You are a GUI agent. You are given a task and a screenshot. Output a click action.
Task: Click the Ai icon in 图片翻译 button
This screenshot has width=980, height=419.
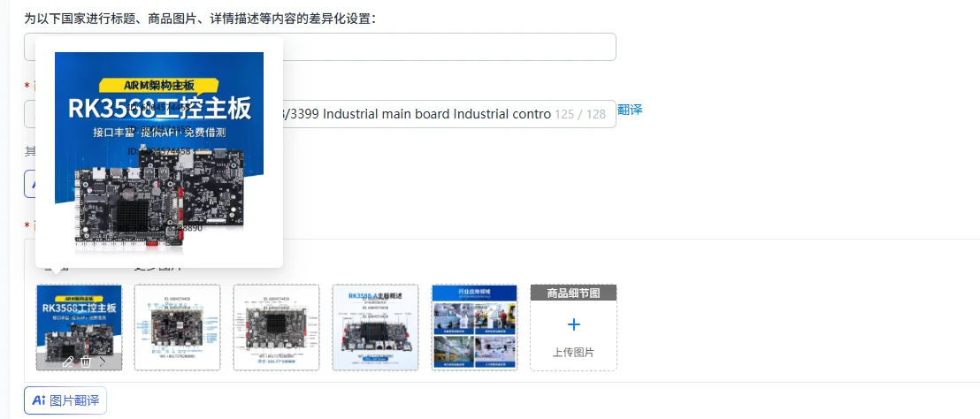(39, 400)
